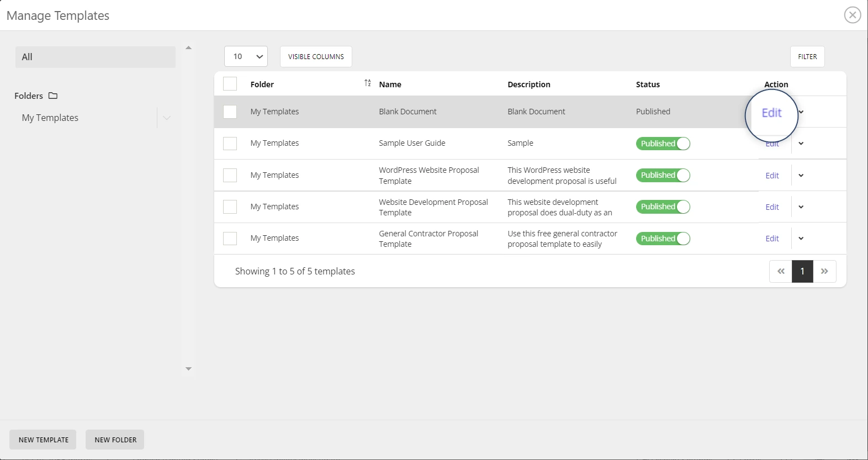Check the WordPress Website Proposal Template row
Viewport: 868px width, 460px height.
pos(230,175)
